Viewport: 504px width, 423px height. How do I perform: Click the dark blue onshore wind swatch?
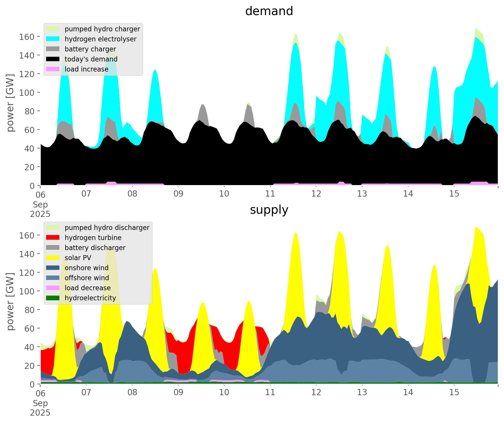click(x=53, y=268)
